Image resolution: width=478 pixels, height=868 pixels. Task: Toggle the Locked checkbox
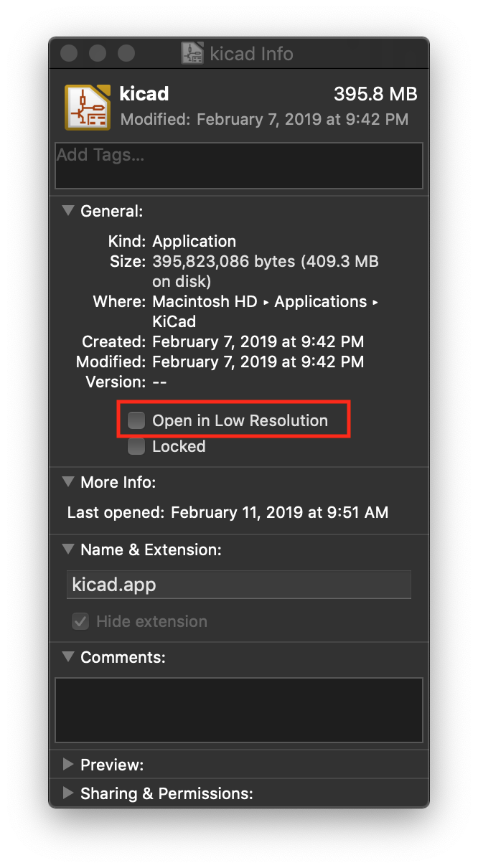click(x=136, y=447)
